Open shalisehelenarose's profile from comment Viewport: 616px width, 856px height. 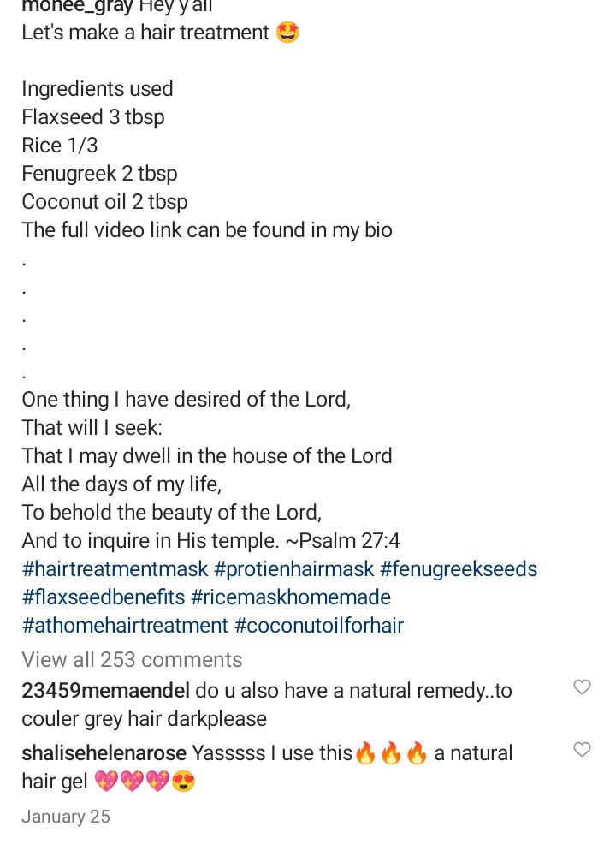point(104,753)
